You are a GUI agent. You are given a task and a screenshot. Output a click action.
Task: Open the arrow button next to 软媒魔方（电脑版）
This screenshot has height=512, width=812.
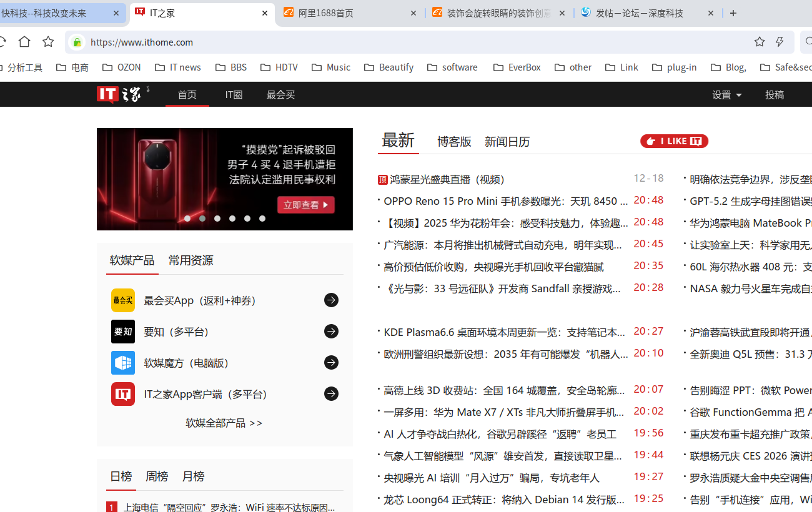click(x=331, y=363)
